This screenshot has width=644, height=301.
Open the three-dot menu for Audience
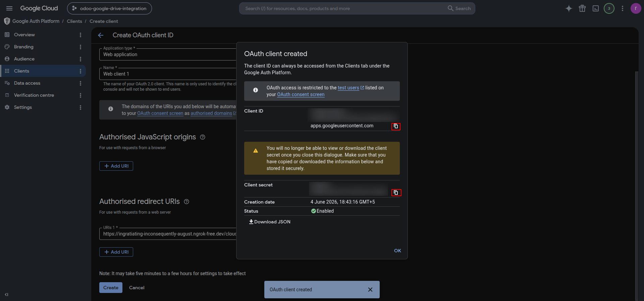click(x=80, y=59)
